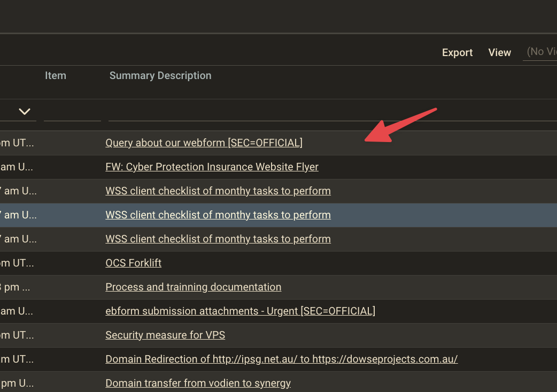The width and height of the screenshot is (557, 392).
Task: Open FW: Cyber Protection Insurance Website Flyer
Action: [212, 167]
